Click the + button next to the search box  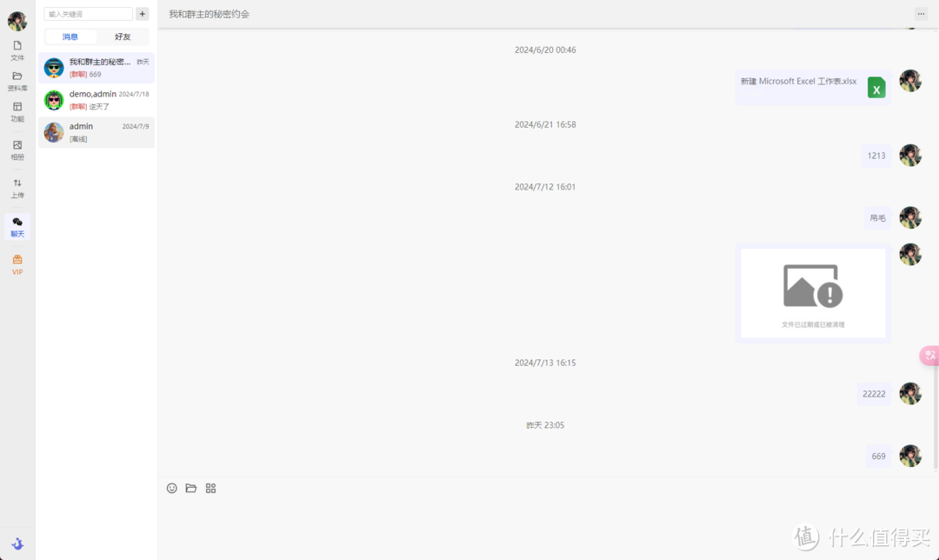(142, 13)
